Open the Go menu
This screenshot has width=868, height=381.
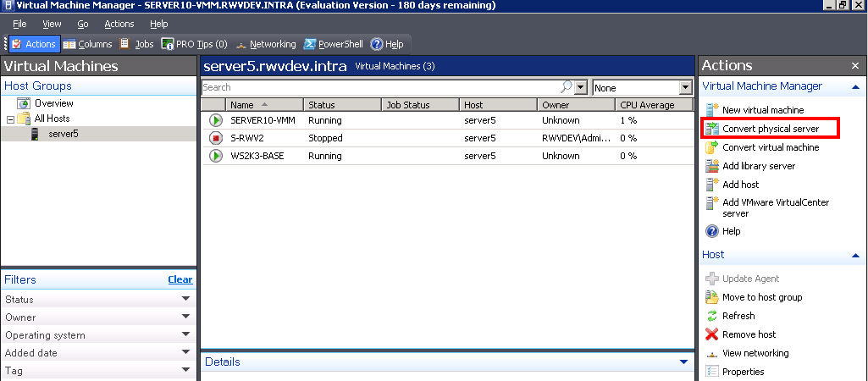pyautogui.click(x=83, y=25)
